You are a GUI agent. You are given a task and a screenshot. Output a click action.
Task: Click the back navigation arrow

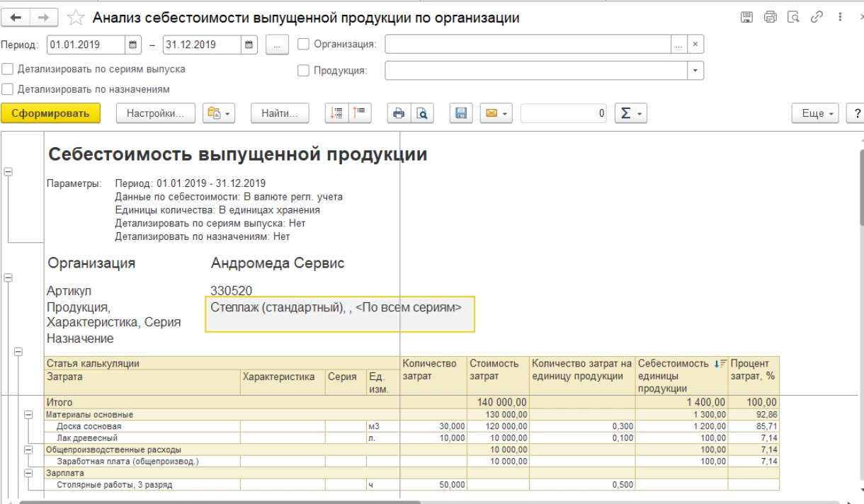click(x=16, y=18)
